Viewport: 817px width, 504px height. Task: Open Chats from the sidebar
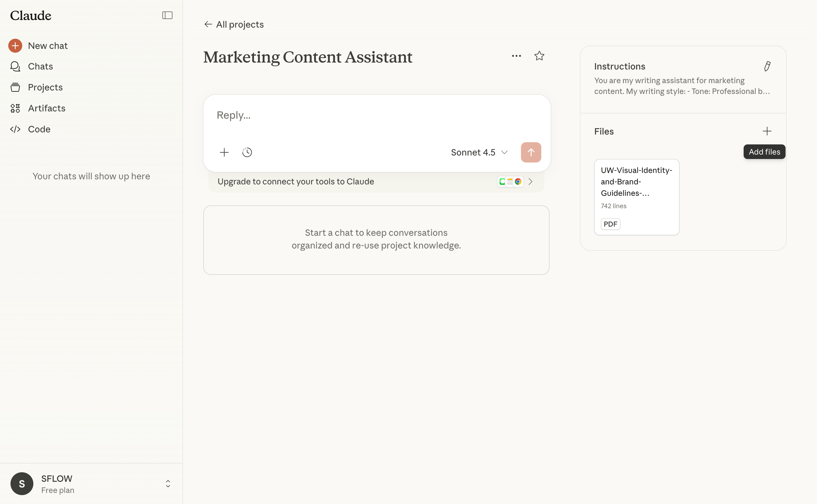(x=40, y=66)
